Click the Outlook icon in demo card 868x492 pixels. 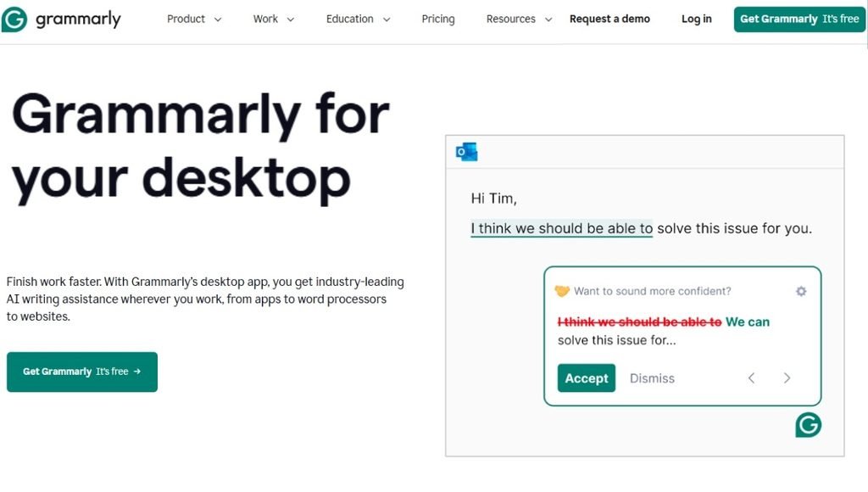[x=467, y=152]
